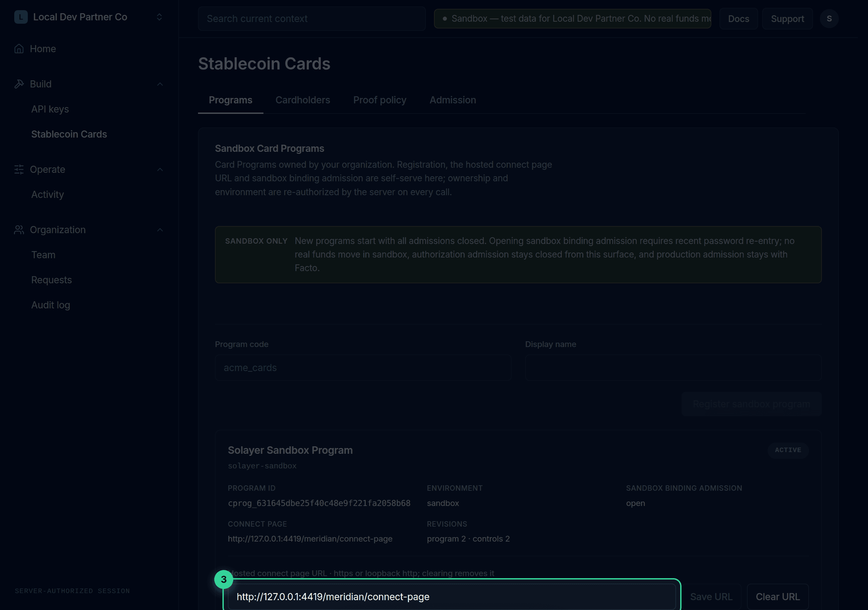Switch to the Proof policy tab
Image resolution: width=868 pixels, height=610 pixels.
click(380, 100)
